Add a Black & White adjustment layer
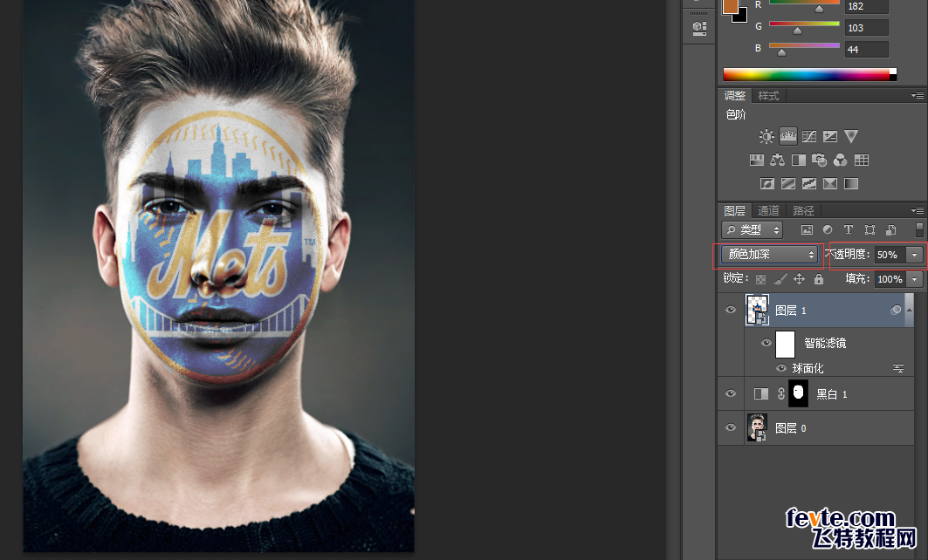The height and width of the screenshot is (560, 928). tap(799, 160)
